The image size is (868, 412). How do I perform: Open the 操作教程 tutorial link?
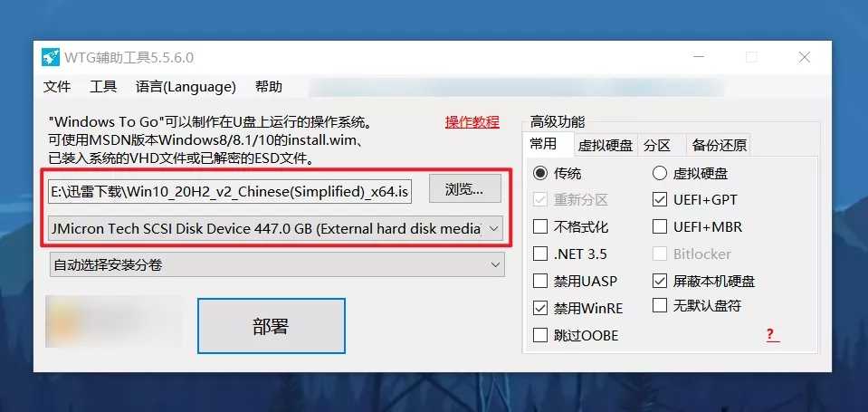[x=472, y=122]
